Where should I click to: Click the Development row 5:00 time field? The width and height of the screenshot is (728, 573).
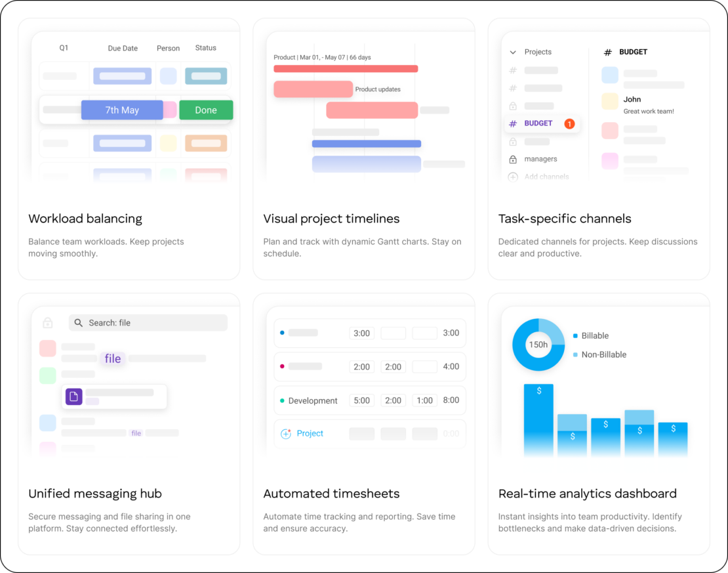(x=361, y=401)
